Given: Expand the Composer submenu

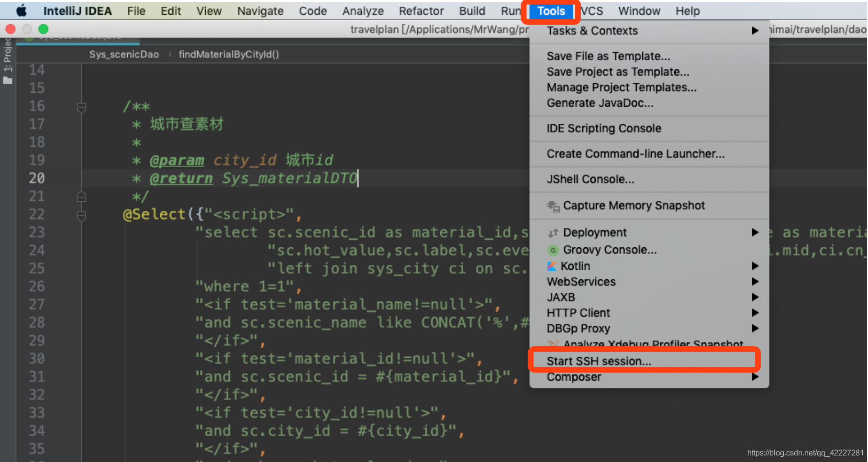Looking at the screenshot, I should (649, 377).
